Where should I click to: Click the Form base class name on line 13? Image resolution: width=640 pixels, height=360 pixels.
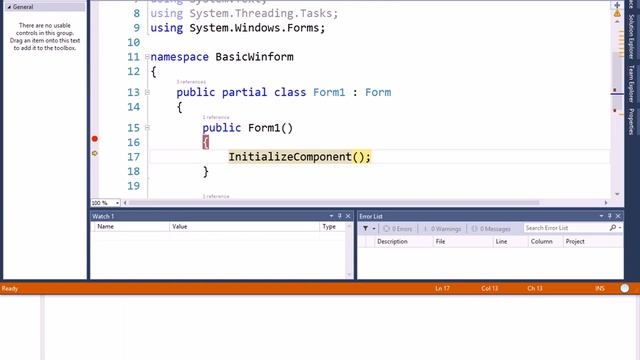click(378, 92)
